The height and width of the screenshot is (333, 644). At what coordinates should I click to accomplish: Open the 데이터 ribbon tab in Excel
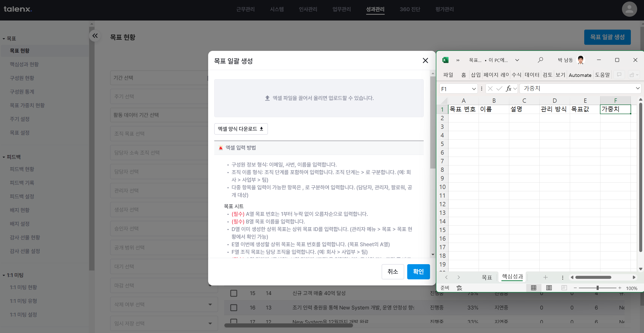(x=532, y=75)
